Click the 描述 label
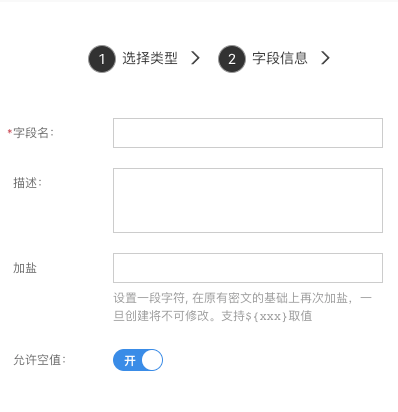 (27, 183)
